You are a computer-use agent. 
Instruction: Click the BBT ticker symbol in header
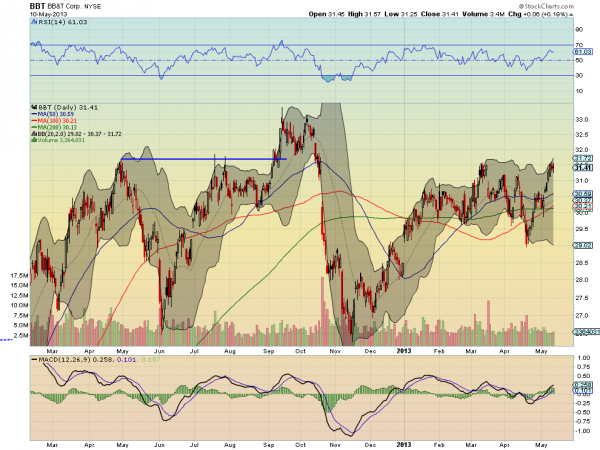(x=38, y=6)
